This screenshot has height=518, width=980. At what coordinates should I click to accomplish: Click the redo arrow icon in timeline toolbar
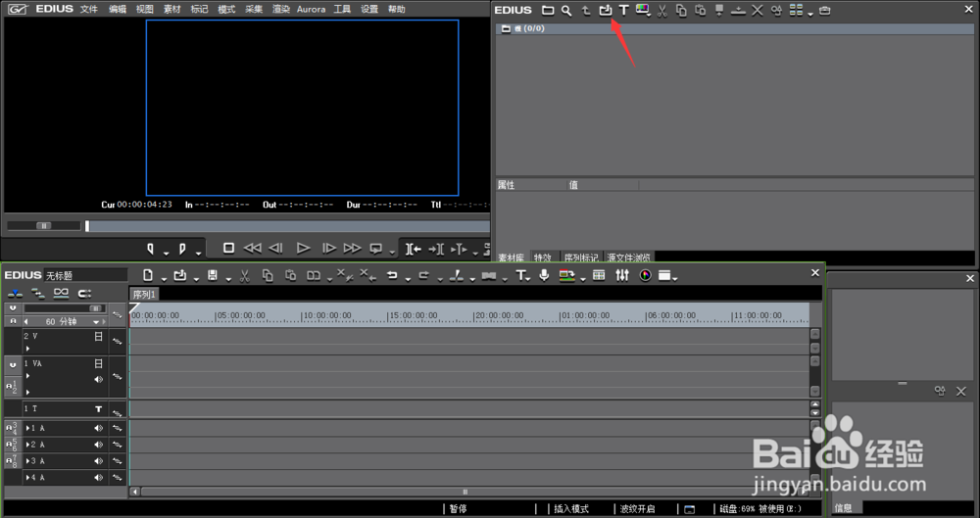(423, 275)
